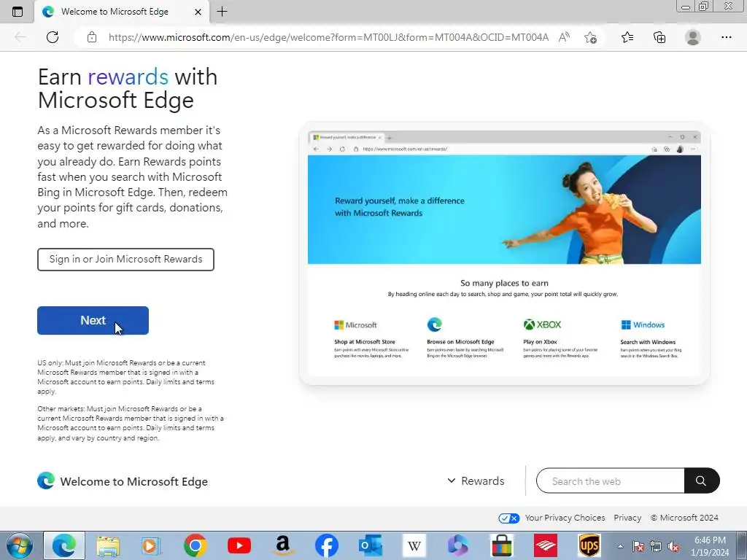This screenshot has width=747, height=560.
Task: Open File Explorer from the taskbar
Action: [x=108, y=545]
